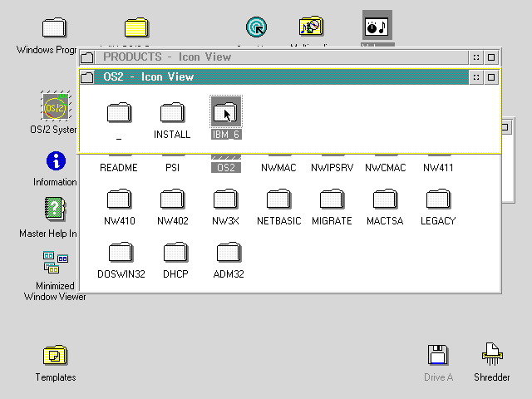Image resolution: width=532 pixels, height=399 pixels.
Task: Open the folder labeled with an underscore
Action: [119, 112]
